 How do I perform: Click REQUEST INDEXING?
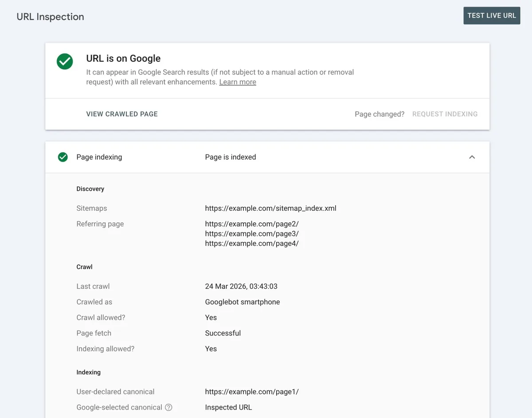click(x=445, y=114)
